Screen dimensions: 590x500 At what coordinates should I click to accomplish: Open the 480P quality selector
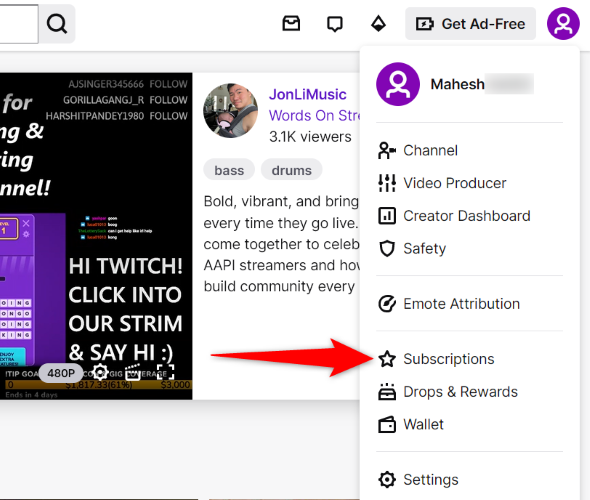click(x=61, y=373)
